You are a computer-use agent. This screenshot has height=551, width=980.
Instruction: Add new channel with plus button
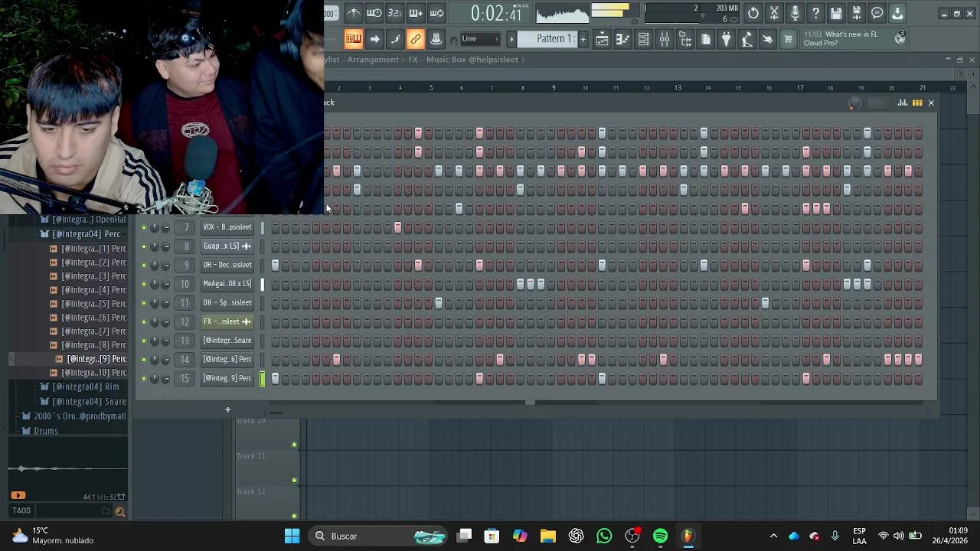tap(227, 409)
